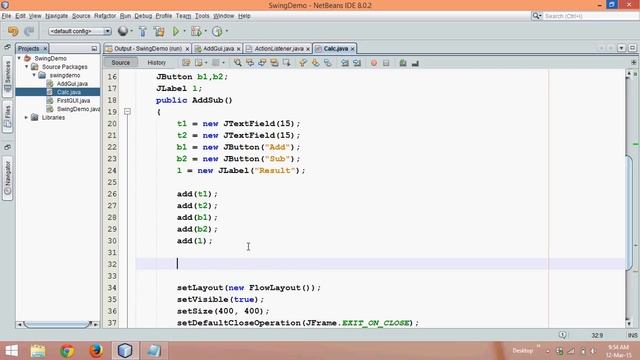Switch to the History view button
The width and height of the screenshot is (640, 360).
coord(157,62)
